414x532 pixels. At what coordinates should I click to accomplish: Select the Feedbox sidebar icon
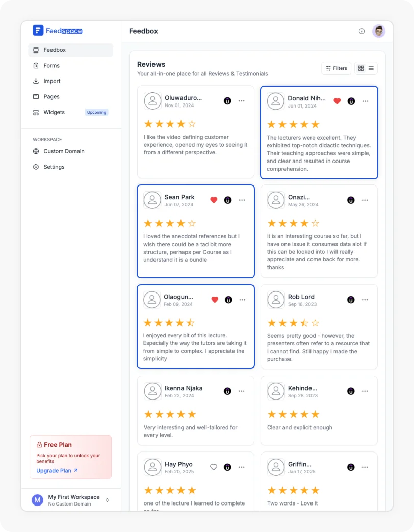[x=36, y=49]
